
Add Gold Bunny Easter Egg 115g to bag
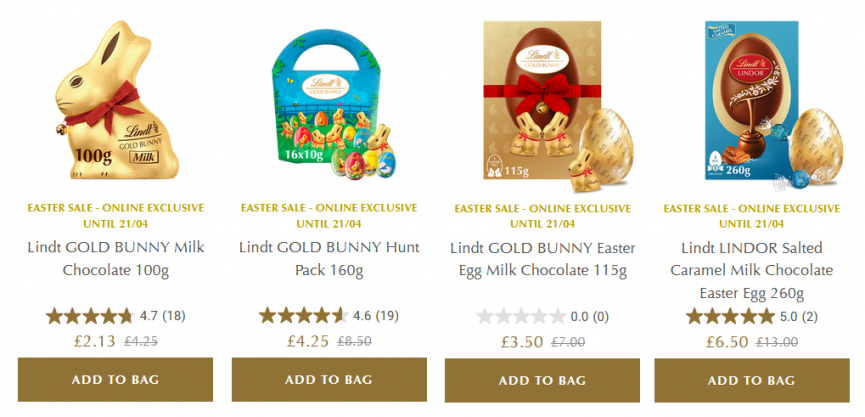[x=542, y=381]
